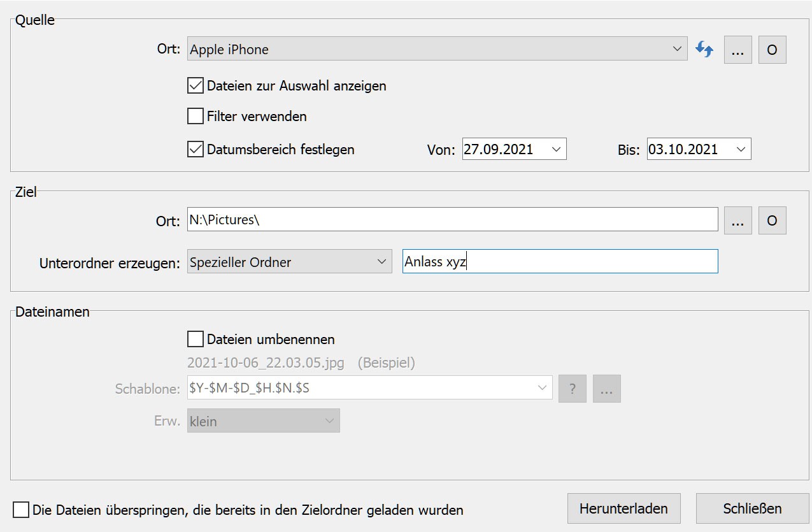This screenshot has height=532, width=812.
Task: Click the template help question mark button
Action: [x=573, y=389]
